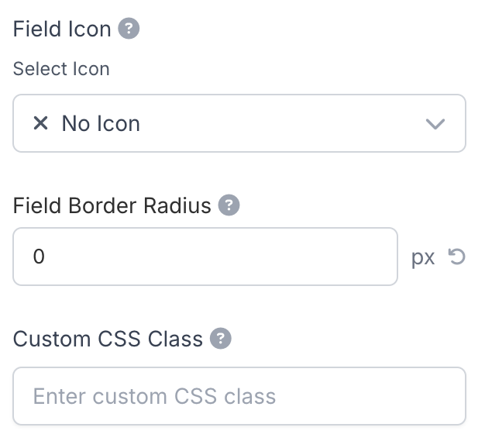Click the Field Icon heading label

(62, 29)
